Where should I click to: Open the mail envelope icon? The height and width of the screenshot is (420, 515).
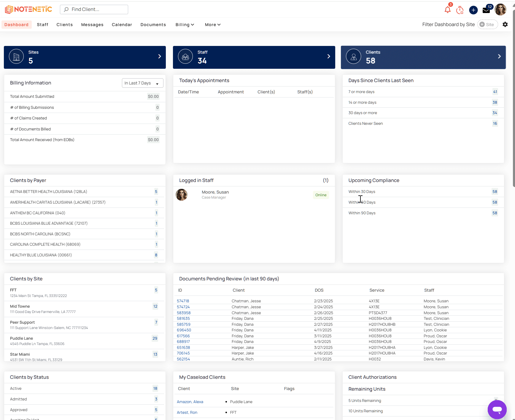point(486,10)
